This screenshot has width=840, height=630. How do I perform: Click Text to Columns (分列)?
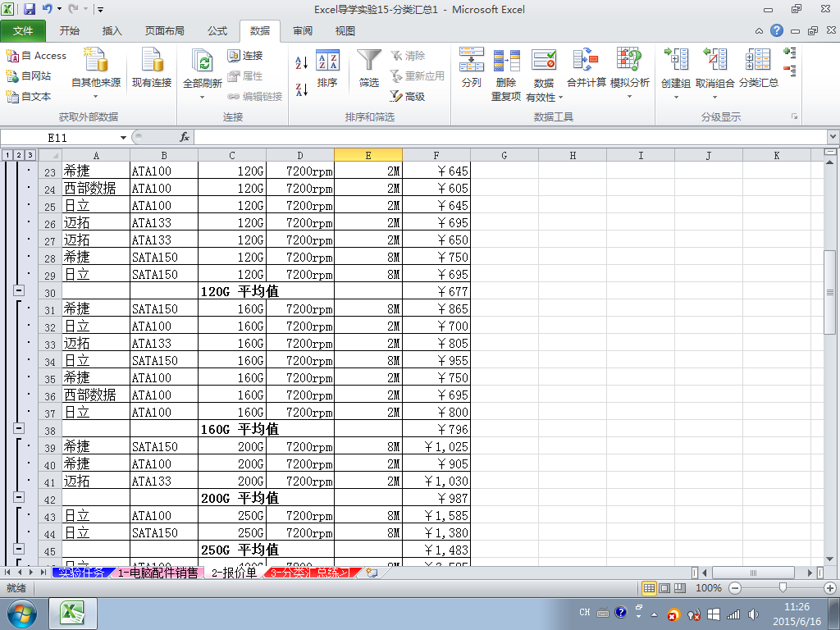pos(472,67)
